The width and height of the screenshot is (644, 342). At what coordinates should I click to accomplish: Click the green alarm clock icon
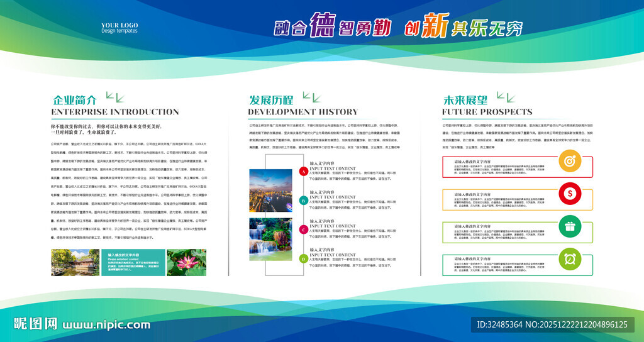pyautogui.click(x=569, y=258)
